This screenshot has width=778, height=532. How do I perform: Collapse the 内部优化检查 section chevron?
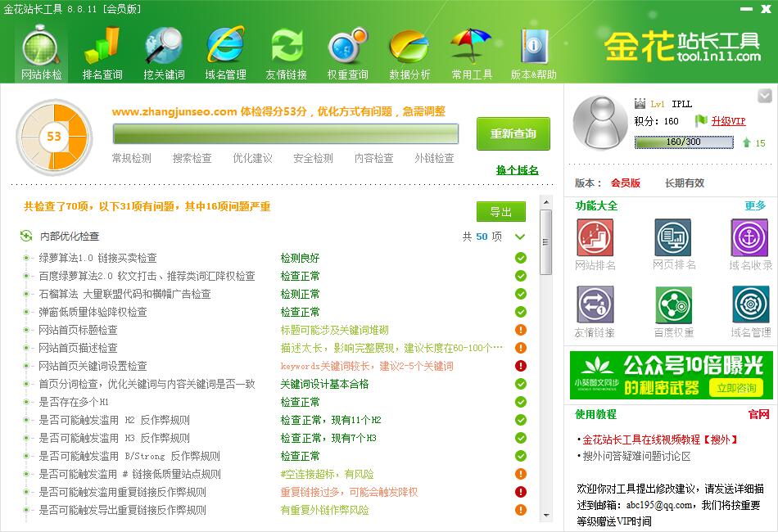click(520, 237)
